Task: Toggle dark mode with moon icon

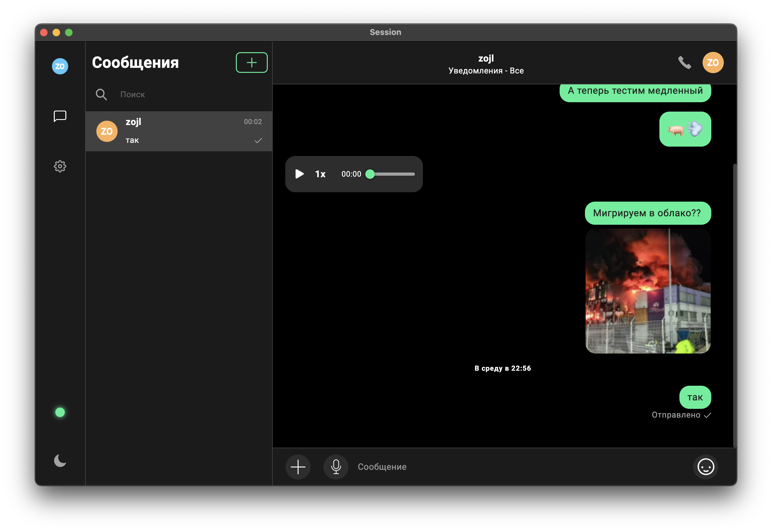Action: pos(60,461)
